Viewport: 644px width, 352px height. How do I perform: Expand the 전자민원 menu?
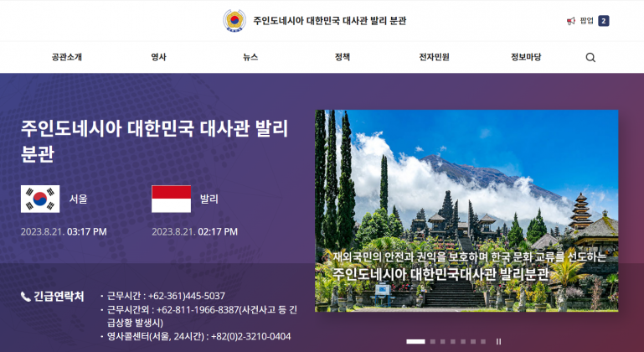[x=434, y=58]
